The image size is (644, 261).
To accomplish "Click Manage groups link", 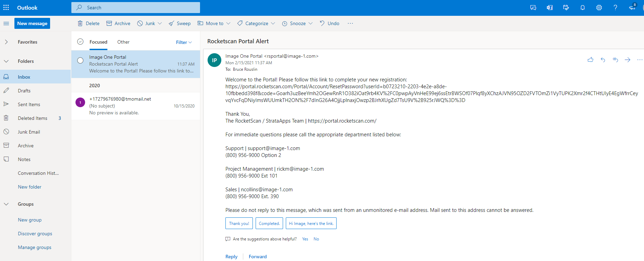I will click(x=35, y=247).
